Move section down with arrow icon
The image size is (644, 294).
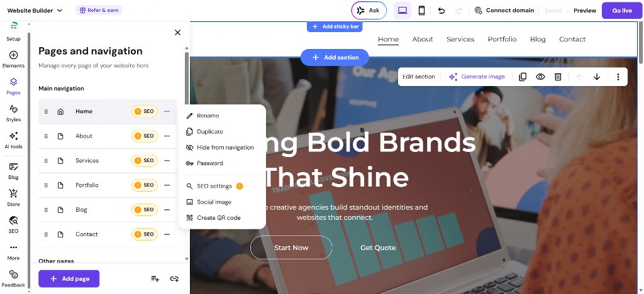coord(597,77)
